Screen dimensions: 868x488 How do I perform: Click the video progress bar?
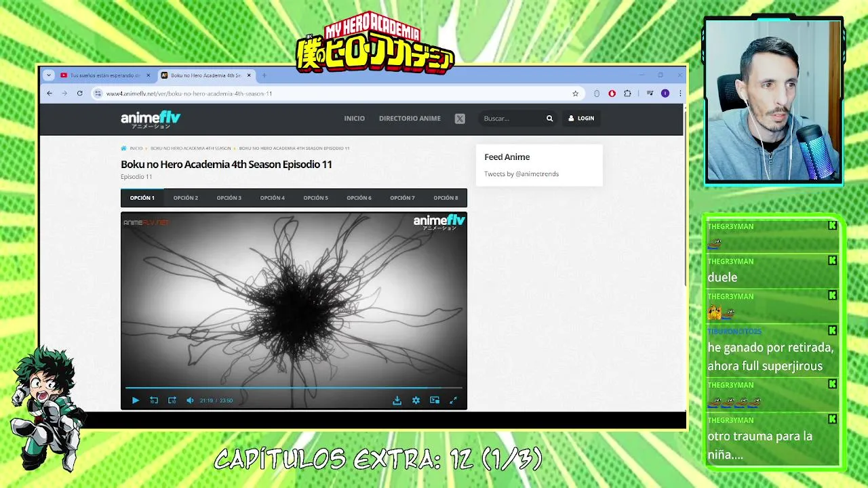[294, 388]
